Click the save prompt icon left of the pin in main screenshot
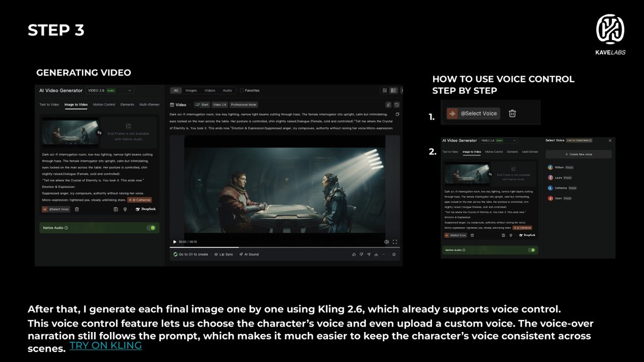 click(116, 209)
